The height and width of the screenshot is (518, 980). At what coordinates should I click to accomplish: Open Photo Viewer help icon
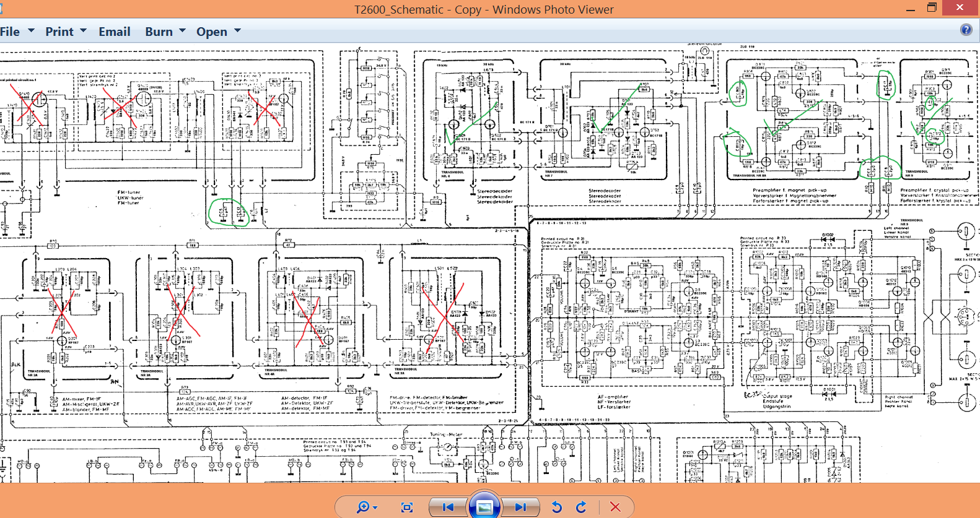[966, 30]
